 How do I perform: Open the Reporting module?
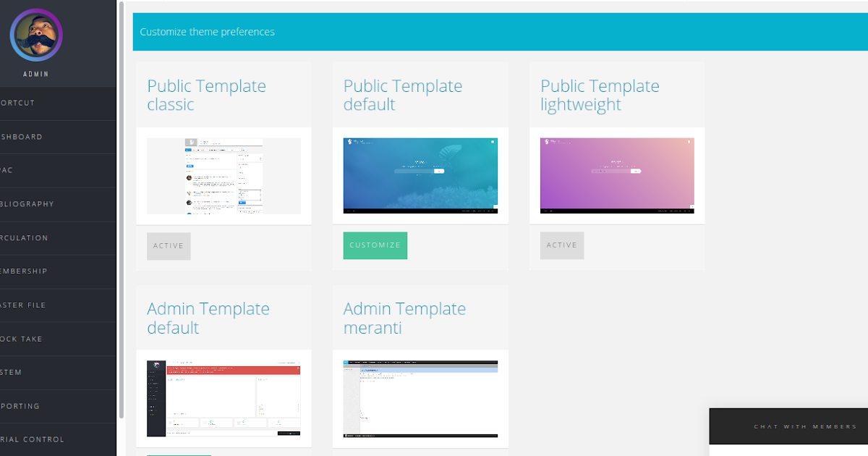[x=29, y=406]
